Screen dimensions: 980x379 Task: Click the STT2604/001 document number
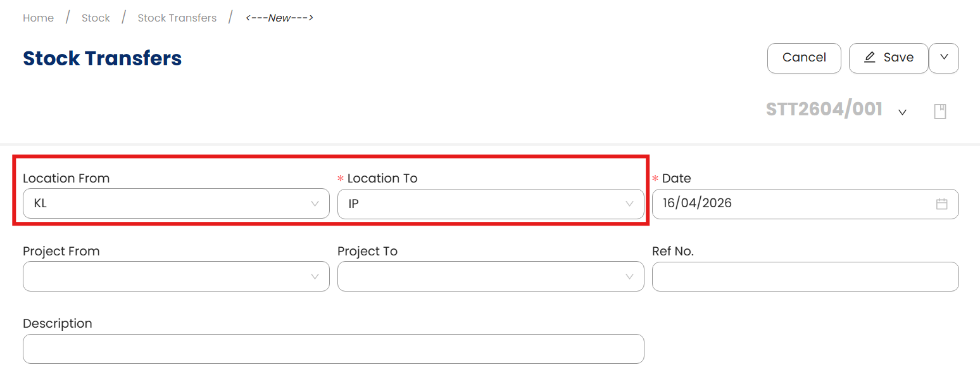(824, 110)
